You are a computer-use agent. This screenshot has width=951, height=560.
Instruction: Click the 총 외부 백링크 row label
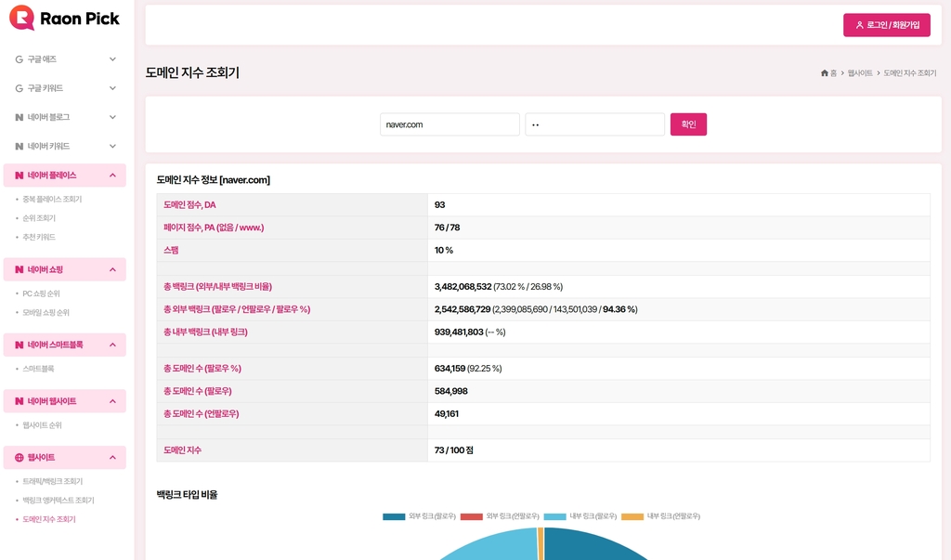[x=237, y=309]
